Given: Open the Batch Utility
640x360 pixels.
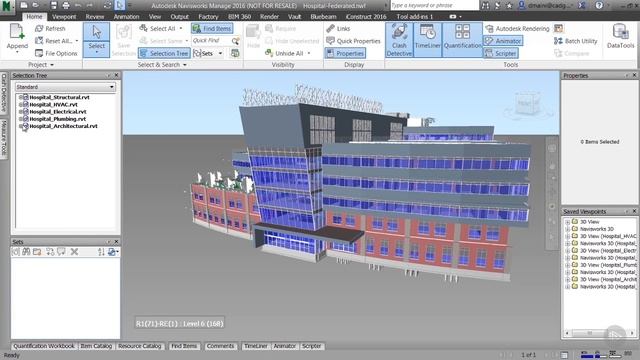Looking at the screenshot, I should (576, 41).
